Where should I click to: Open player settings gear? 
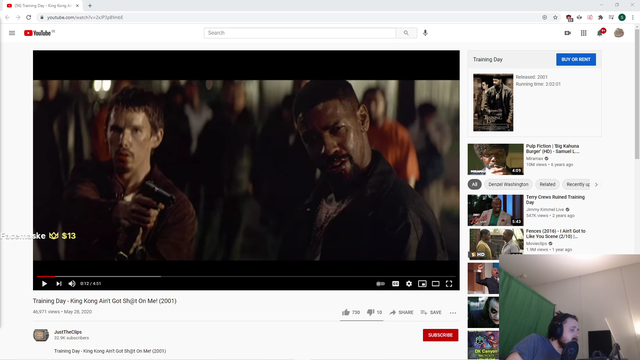(x=409, y=284)
